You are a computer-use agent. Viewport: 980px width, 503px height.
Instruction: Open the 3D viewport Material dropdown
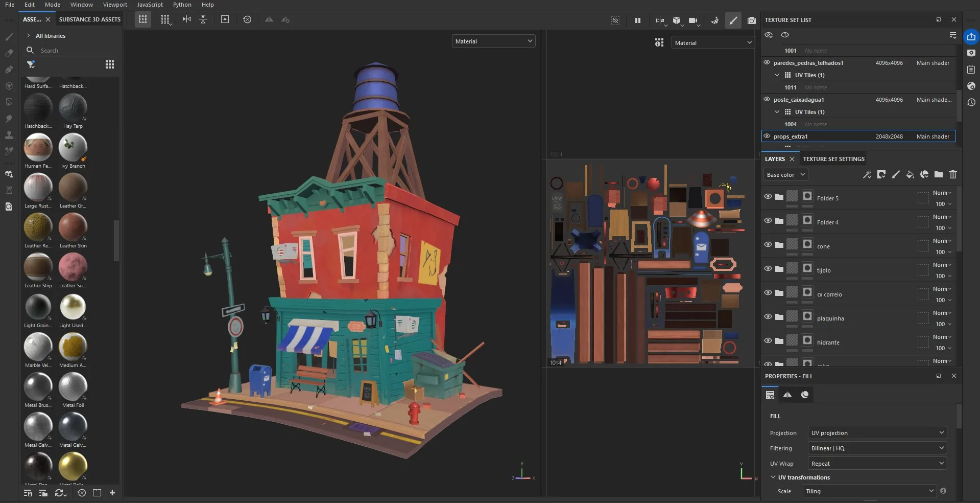[493, 41]
